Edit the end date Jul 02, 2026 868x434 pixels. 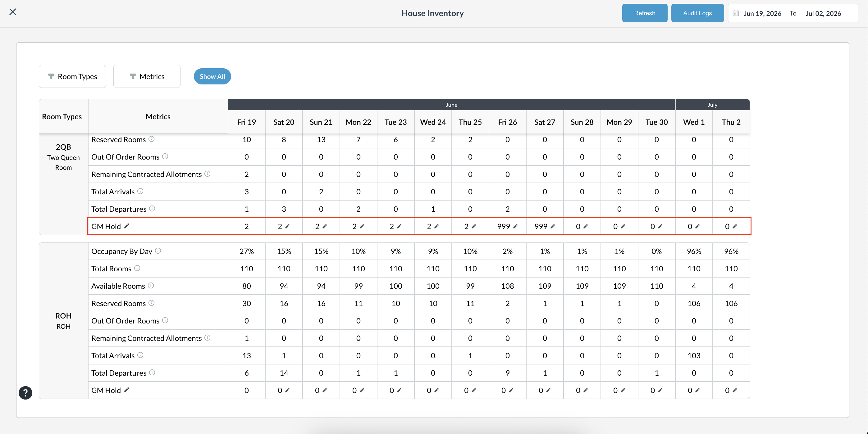click(x=823, y=13)
